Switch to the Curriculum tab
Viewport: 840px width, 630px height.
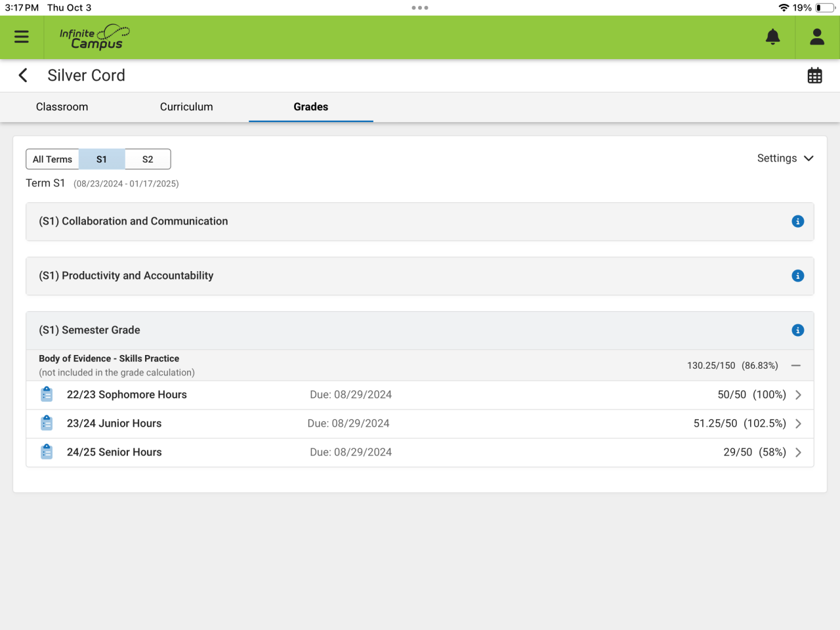[186, 107]
